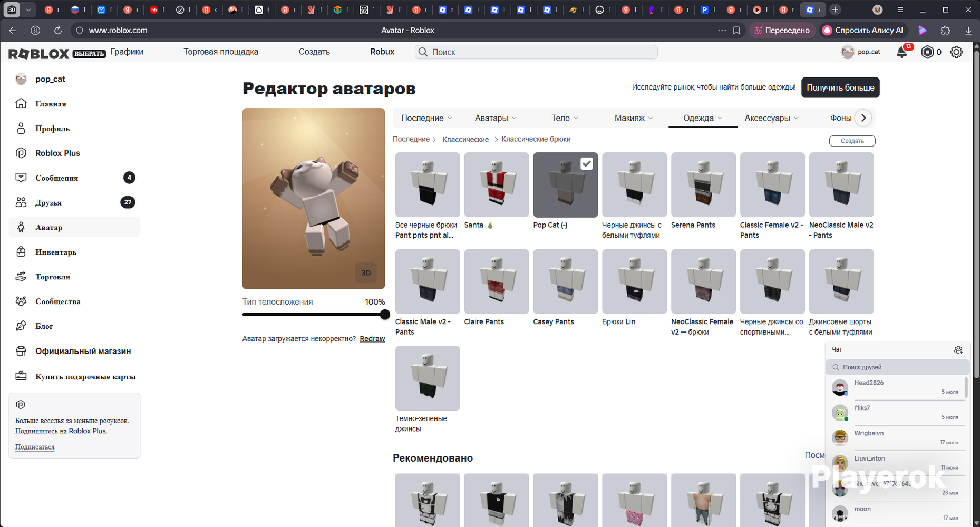Screen dimensions: 980x527
Task: Open the gift cards sidebar icon
Action: (x=21, y=376)
